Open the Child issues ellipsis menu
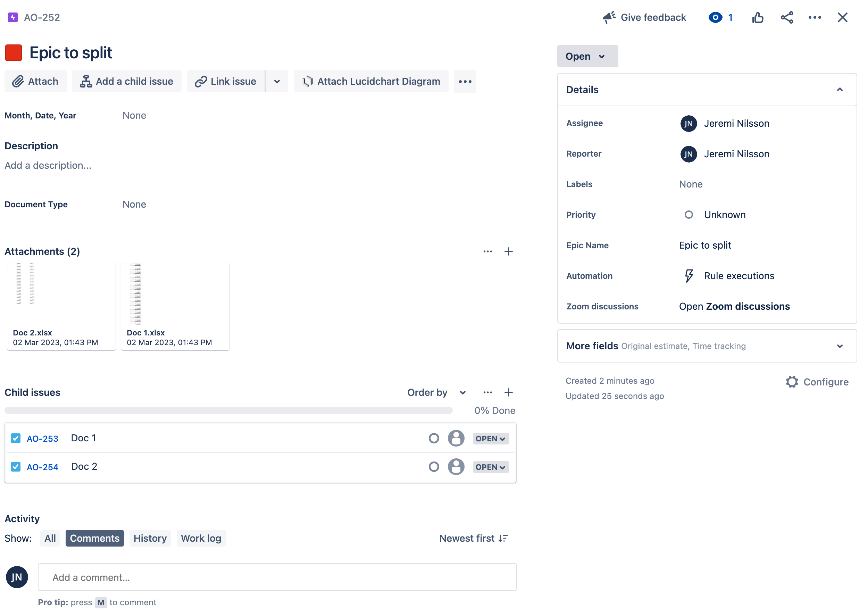 [487, 392]
